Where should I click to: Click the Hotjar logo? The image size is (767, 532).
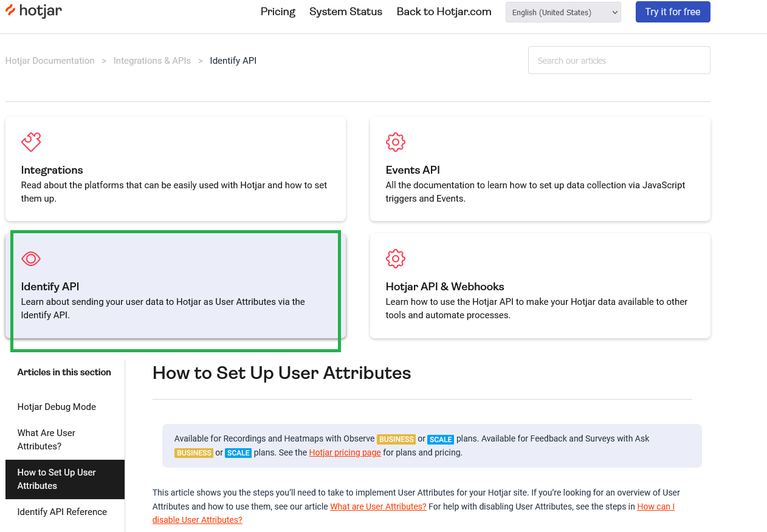33,11
